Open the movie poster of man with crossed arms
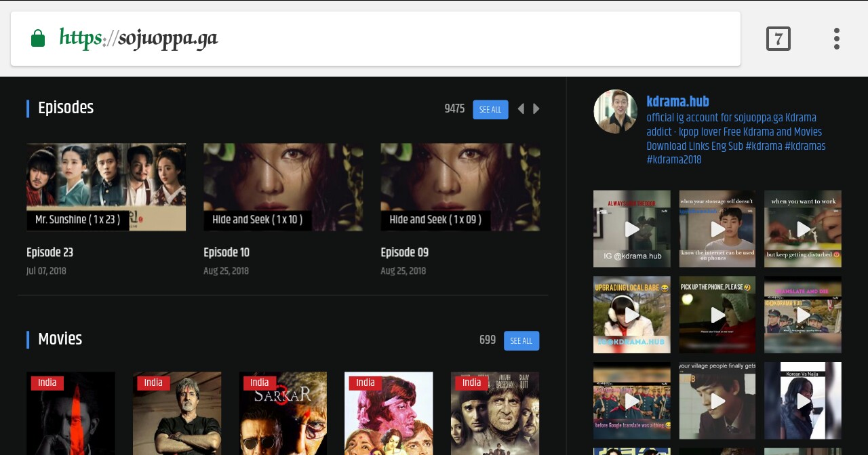 (x=177, y=413)
